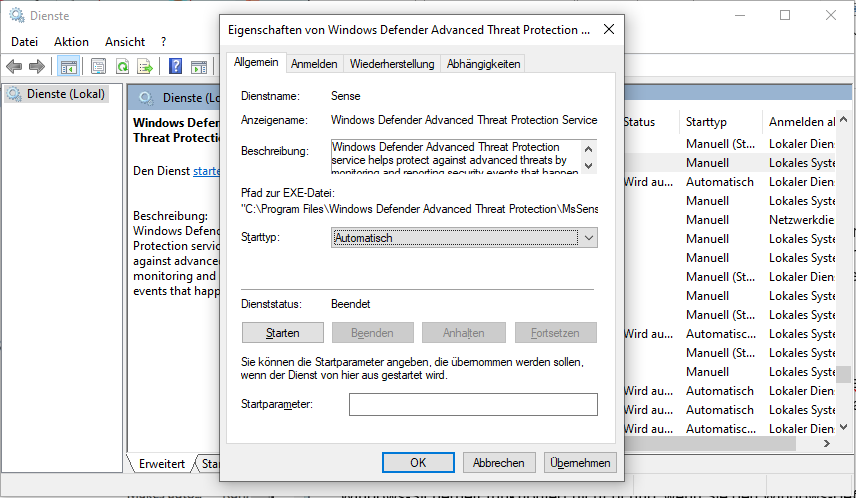Sort by the Status column header
Viewport: 856px width, 498px height.
pos(639,122)
